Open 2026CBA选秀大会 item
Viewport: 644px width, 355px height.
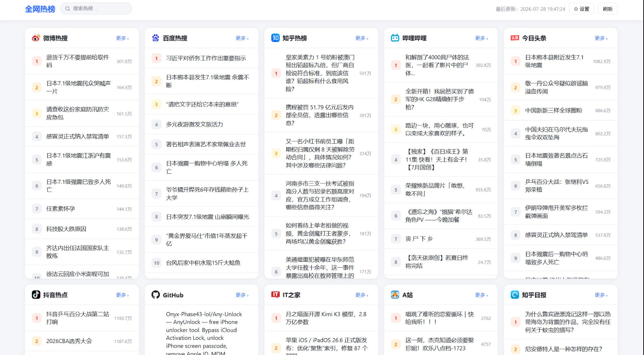pos(82,341)
